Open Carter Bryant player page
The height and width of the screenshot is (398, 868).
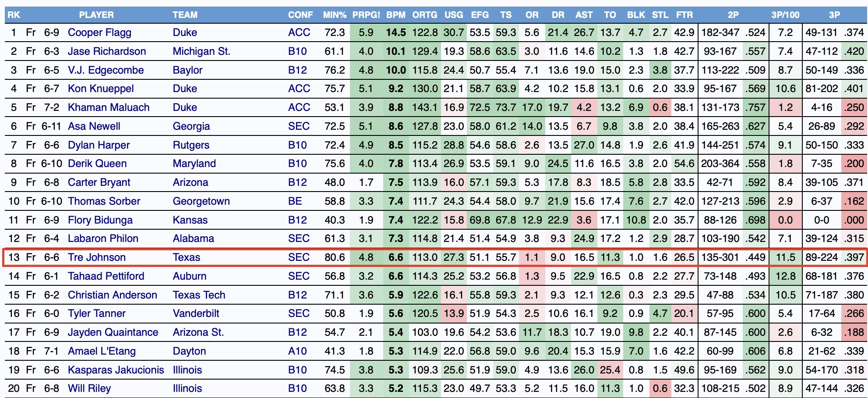coord(99,182)
